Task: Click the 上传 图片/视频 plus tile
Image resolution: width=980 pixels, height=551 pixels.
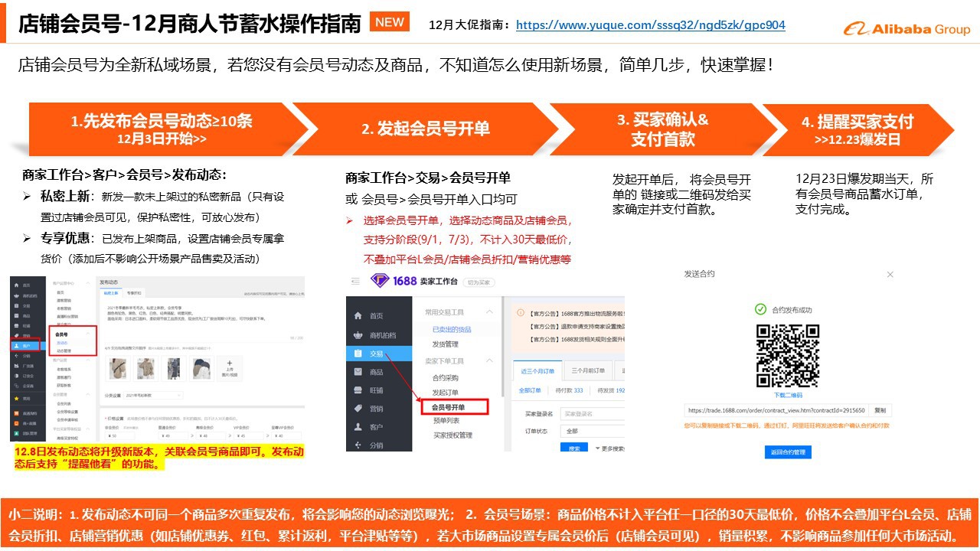Action: coord(230,368)
